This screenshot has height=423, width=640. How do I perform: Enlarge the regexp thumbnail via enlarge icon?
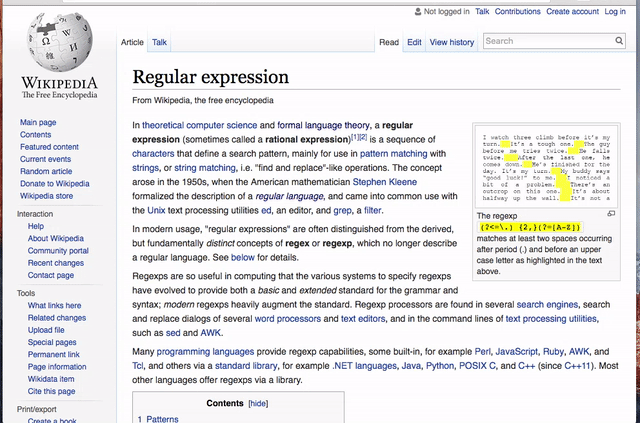[611, 214]
